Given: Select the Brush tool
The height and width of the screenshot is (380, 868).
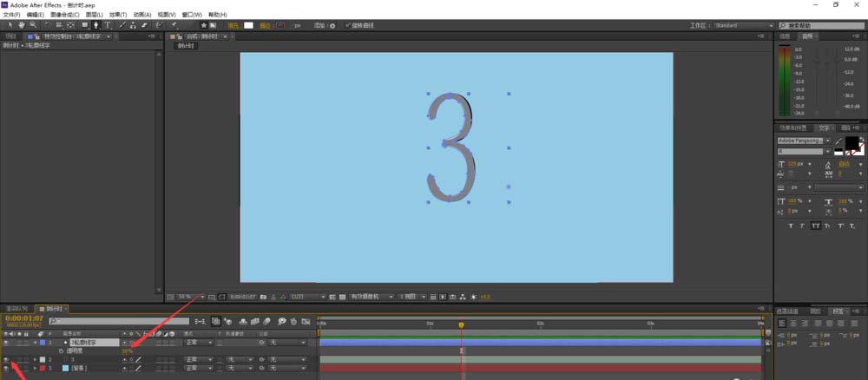Looking at the screenshot, I should [122, 25].
